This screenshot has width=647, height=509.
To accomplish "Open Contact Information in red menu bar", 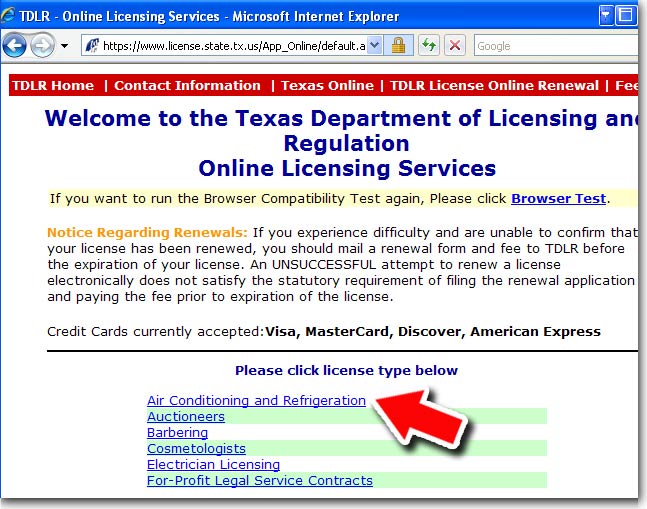I will coord(187,85).
